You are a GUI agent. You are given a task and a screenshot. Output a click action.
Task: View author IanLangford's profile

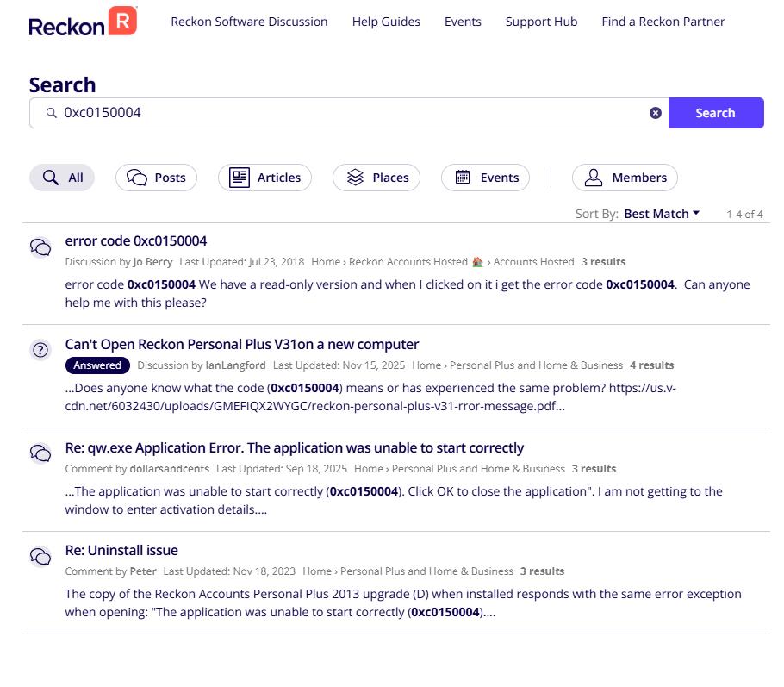click(235, 365)
